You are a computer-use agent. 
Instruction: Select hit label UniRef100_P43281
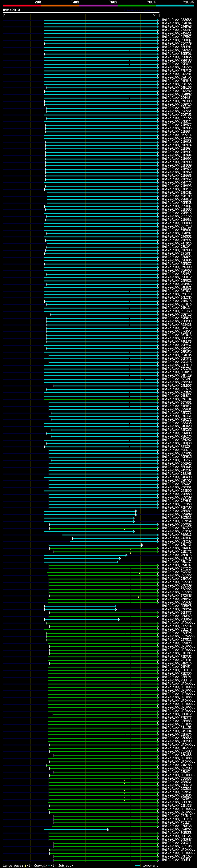point(177,74)
